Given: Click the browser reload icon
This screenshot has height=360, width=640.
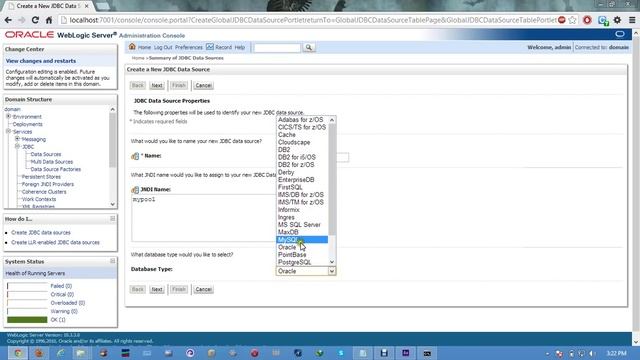Looking at the screenshot, I should [x=35, y=20].
